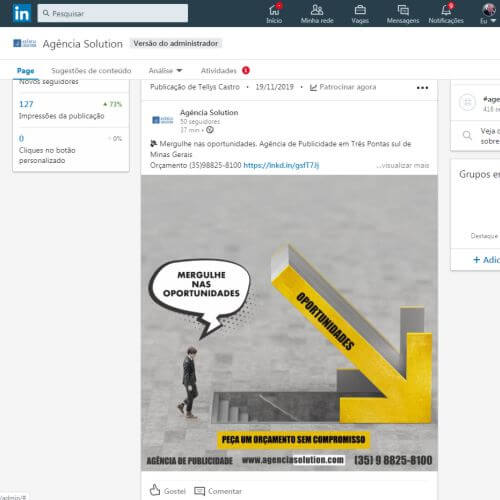Expand post text with visualizar mais
This screenshot has height=500, width=500.
pos(403,165)
